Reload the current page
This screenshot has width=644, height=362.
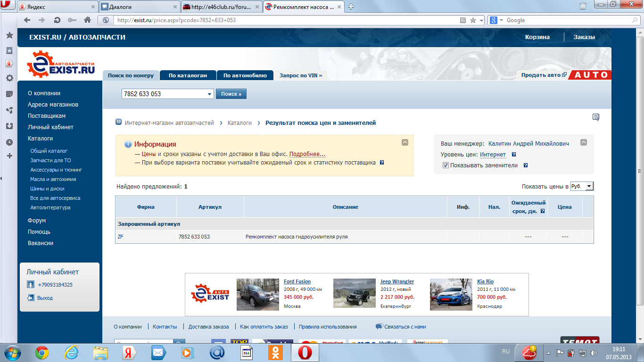click(x=57, y=20)
